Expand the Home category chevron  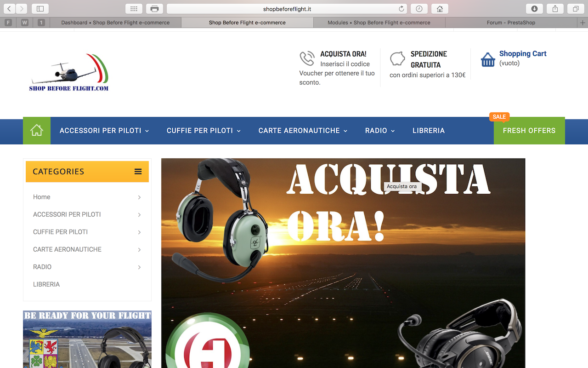139,197
